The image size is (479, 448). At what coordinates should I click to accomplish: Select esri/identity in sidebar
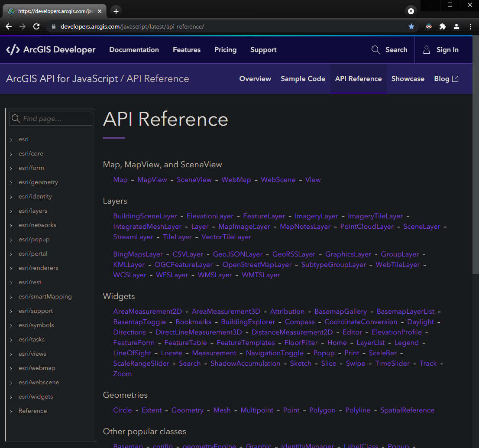(x=35, y=197)
